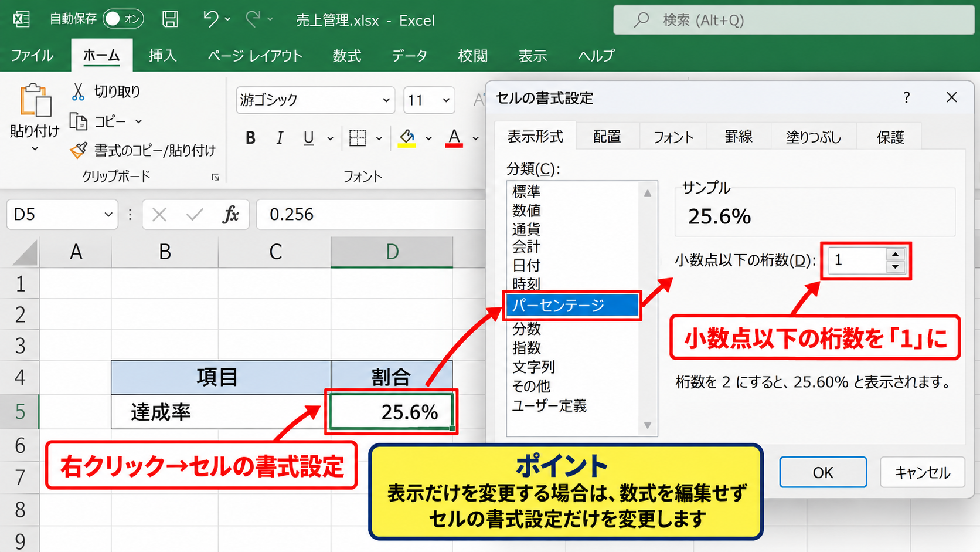Click the Clipboard group dialog launcher icon
980x552 pixels.
[x=216, y=177]
